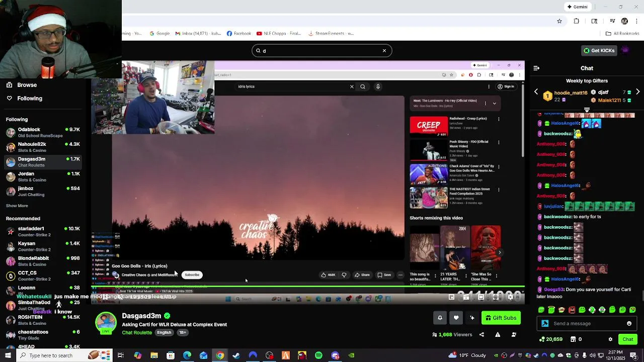Select Radiohead Creep thumbnail in YouTube sidebar
Screen dimensions: 644x362
429,127
